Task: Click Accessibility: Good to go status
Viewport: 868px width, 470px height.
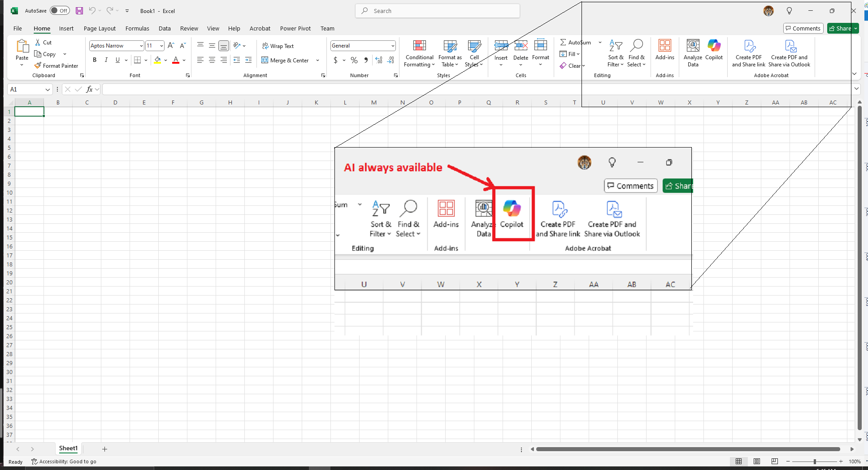Action: click(x=64, y=461)
